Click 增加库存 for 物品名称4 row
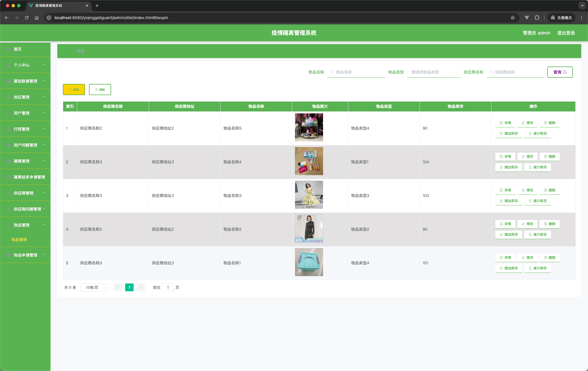 coord(509,167)
